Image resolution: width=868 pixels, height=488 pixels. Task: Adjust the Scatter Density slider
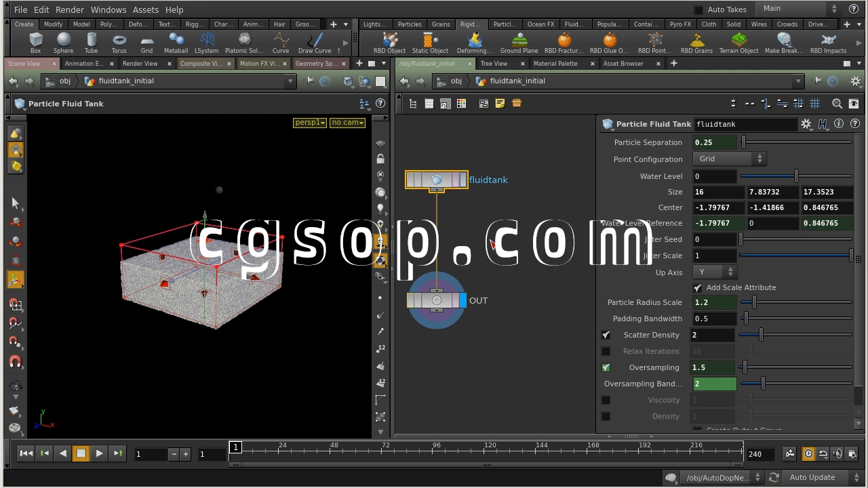[795, 335]
